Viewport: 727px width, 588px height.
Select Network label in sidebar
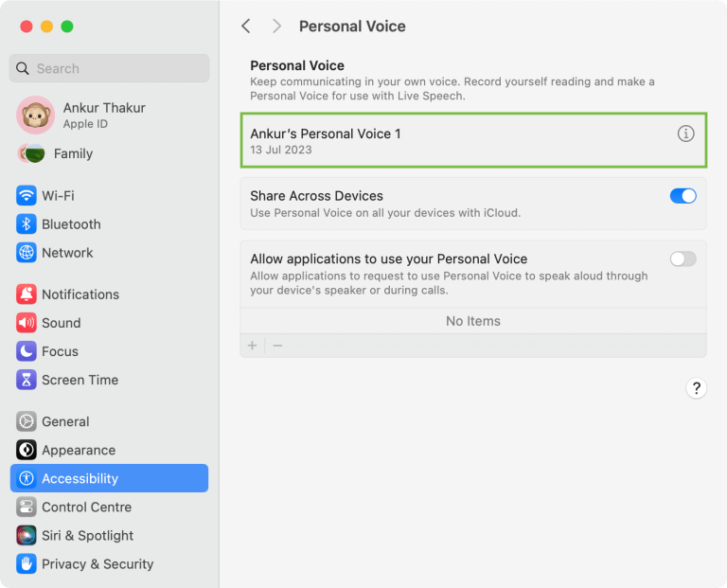click(x=68, y=253)
